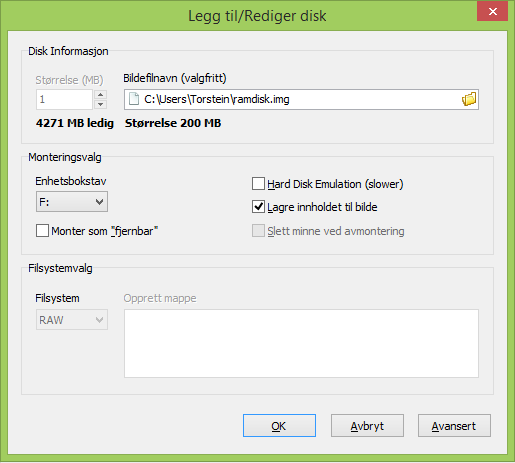Increase disk size with the up arrow
This screenshot has width=515, height=463.
(100, 94)
